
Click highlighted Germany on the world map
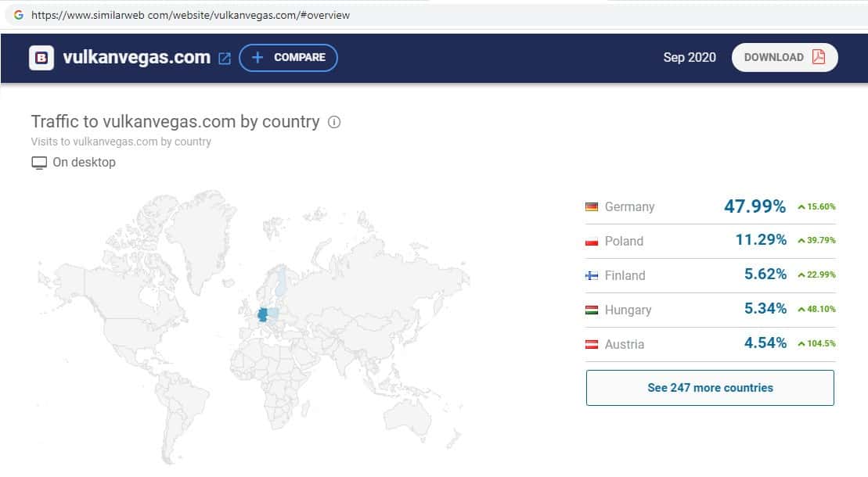click(263, 315)
